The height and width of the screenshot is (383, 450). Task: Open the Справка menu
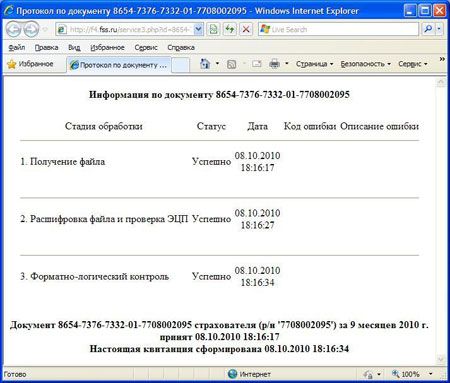181,47
